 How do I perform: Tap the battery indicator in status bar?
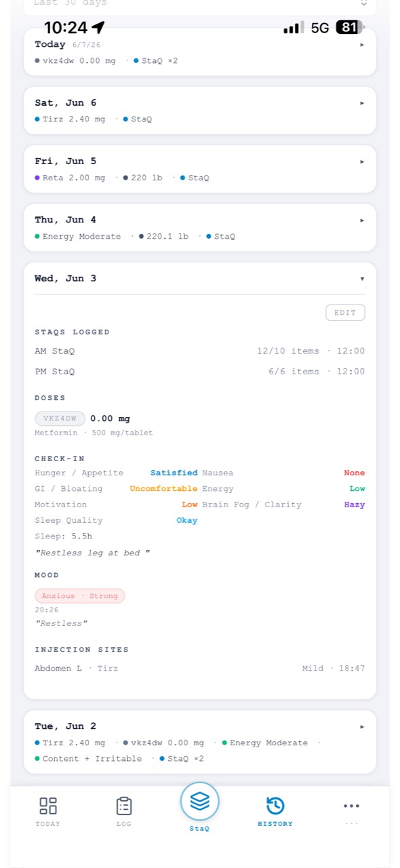349,28
